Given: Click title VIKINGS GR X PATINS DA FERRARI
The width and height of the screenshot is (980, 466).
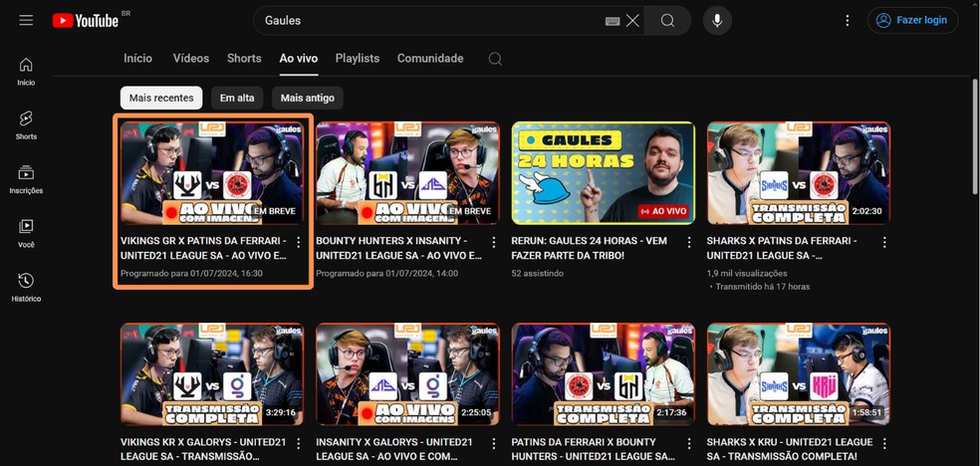Looking at the screenshot, I should [x=204, y=248].
